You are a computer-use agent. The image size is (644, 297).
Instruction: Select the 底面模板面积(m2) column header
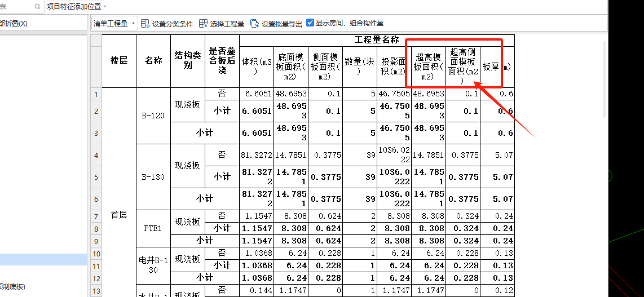coord(291,67)
